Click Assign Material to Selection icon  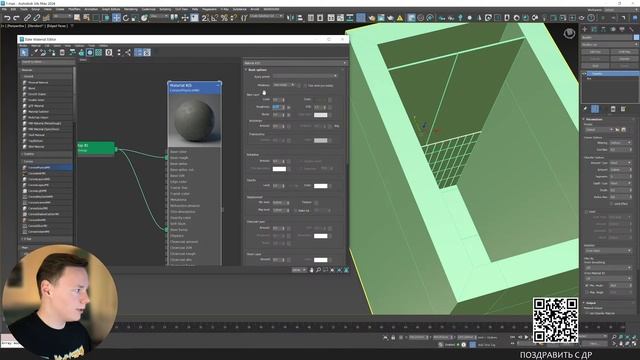click(52, 52)
